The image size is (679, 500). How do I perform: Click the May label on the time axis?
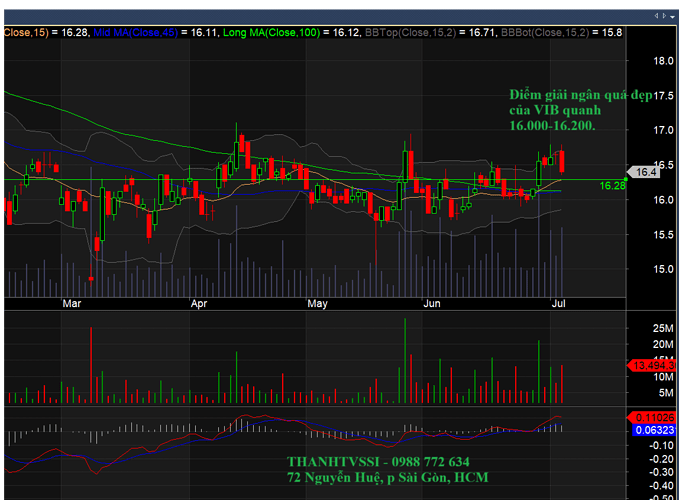[317, 303]
